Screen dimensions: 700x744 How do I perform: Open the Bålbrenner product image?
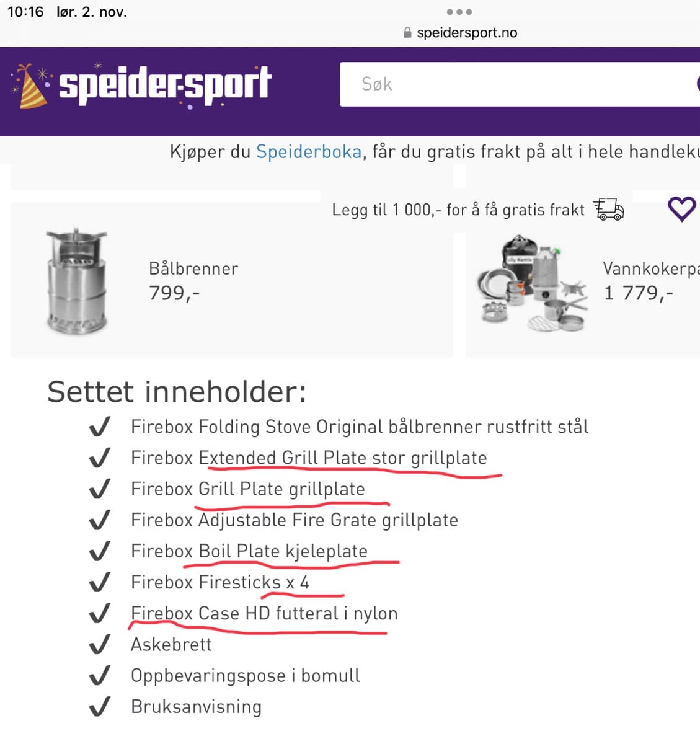pos(77,281)
